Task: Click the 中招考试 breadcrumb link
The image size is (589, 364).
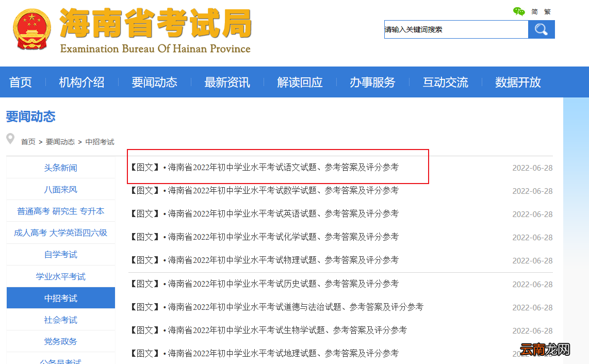Action: [x=100, y=142]
